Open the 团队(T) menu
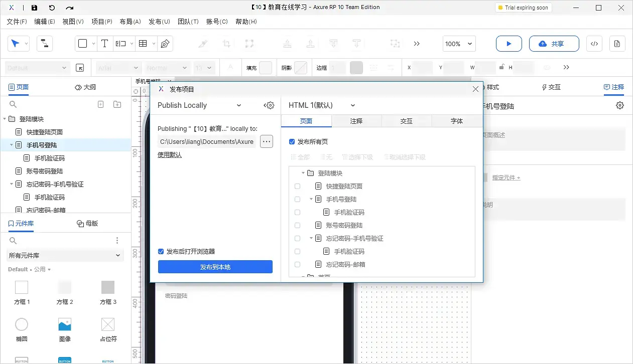Screen dimensions: 633x364 (188, 22)
